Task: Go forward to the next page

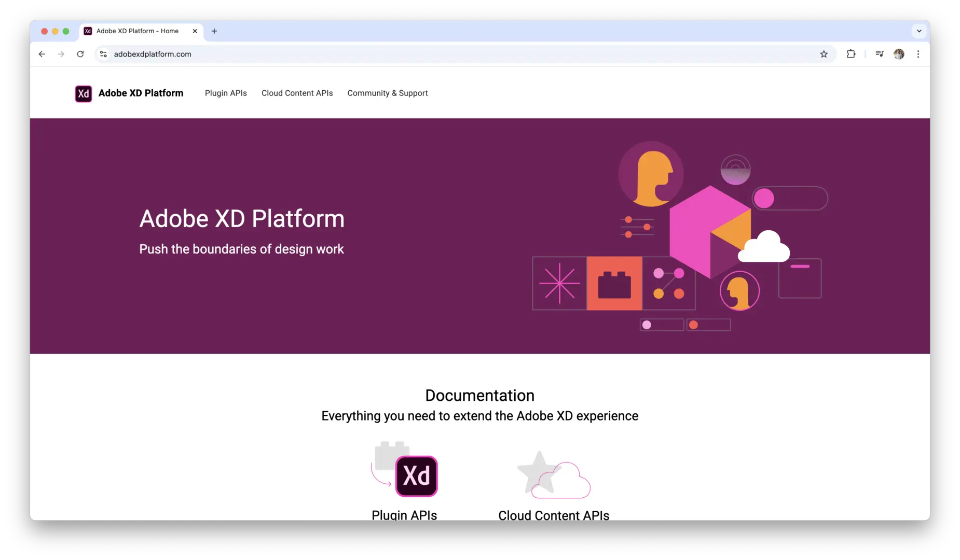Action: [61, 54]
